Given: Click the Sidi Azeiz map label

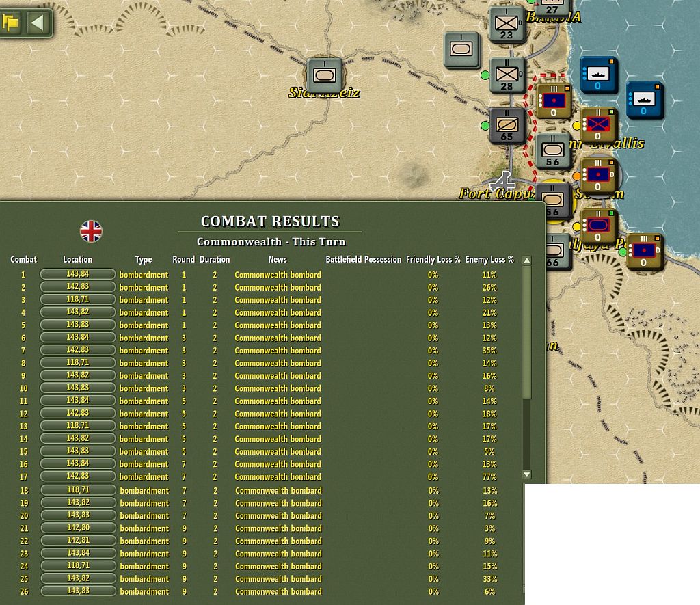Looking at the screenshot, I should [323, 92].
